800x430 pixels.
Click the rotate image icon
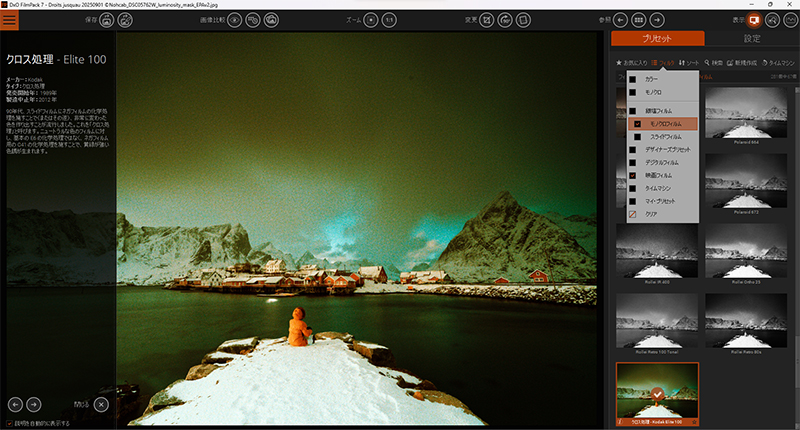tap(505, 20)
